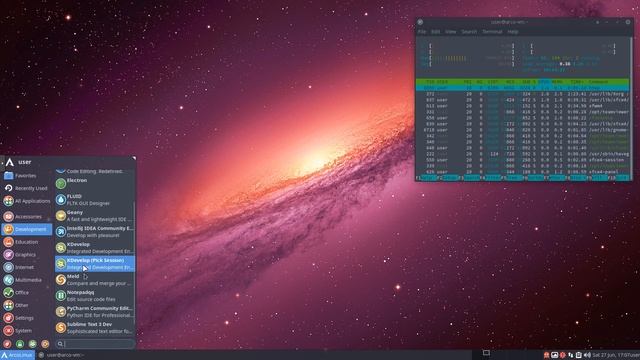
Task: Click the green icon beside the orange one
Action: [32, 344]
